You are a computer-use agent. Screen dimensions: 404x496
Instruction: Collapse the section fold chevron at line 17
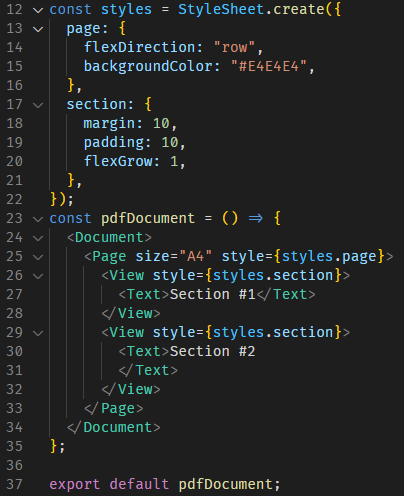(38, 105)
